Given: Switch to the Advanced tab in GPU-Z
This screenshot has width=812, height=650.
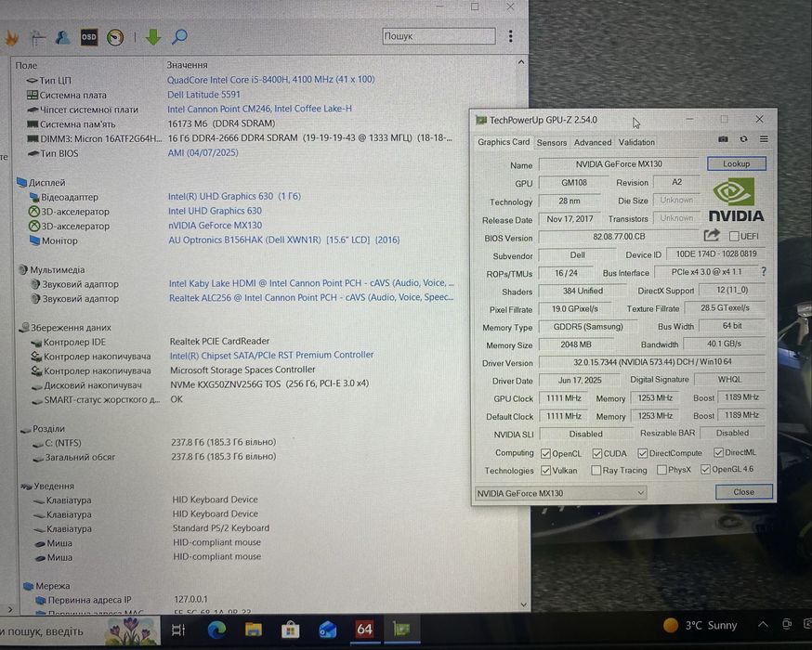Looking at the screenshot, I should (593, 142).
